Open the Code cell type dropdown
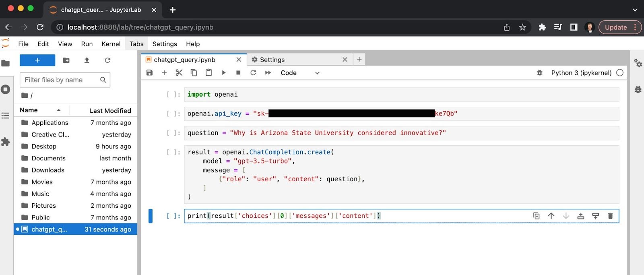The height and width of the screenshot is (275, 644). tap(300, 73)
